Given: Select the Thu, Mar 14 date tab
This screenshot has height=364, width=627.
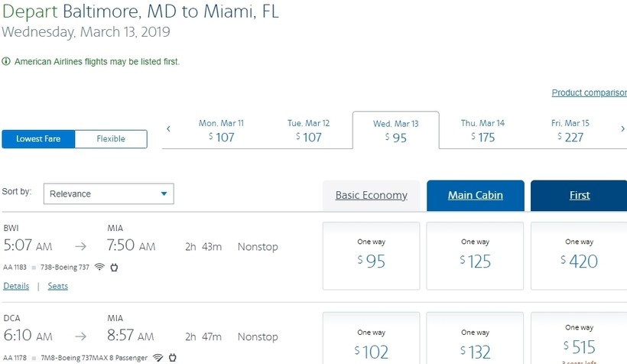Looking at the screenshot, I should click(x=482, y=131).
